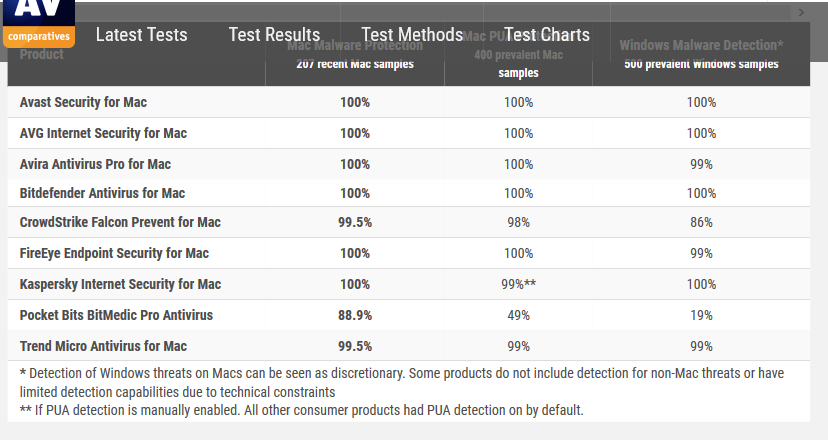This screenshot has width=828, height=440.
Task: Go to Test Methods menu item
Action: [412, 35]
